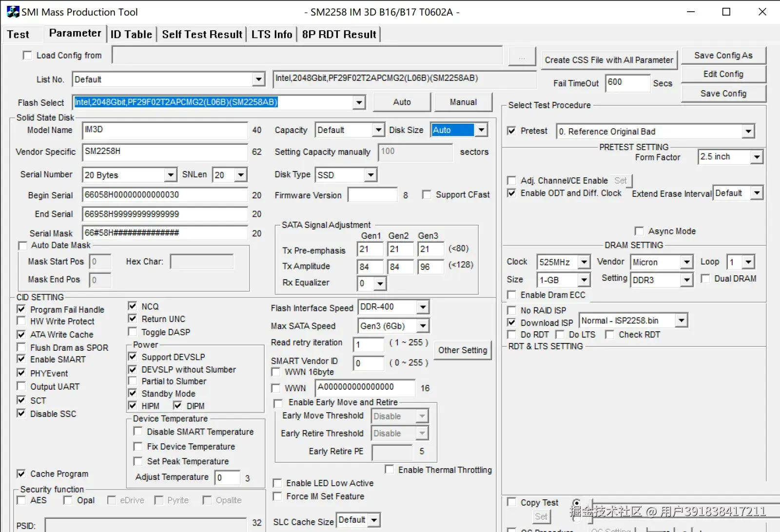Expand the Flash Select dropdown
The height and width of the screenshot is (532, 780).
pyautogui.click(x=359, y=102)
